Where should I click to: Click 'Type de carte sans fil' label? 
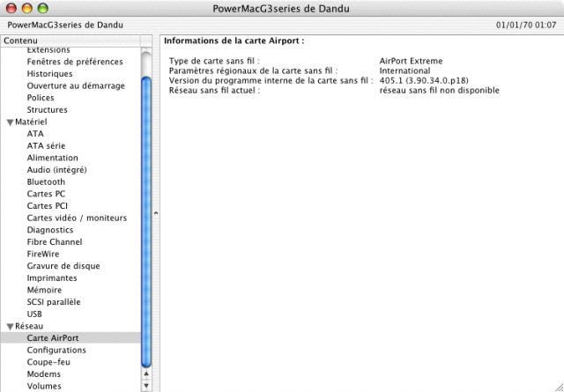click(x=214, y=61)
